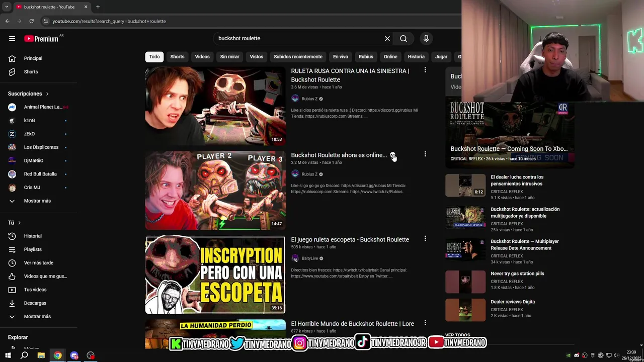Open k1nG subscription channel
Screen dimensions: 644x362
[x=38, y=121]
